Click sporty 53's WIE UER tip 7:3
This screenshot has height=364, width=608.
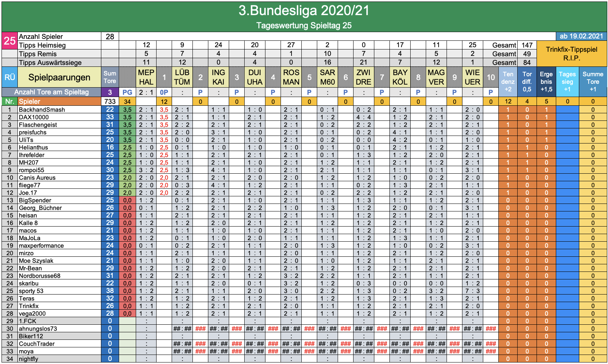click(473, 291)
